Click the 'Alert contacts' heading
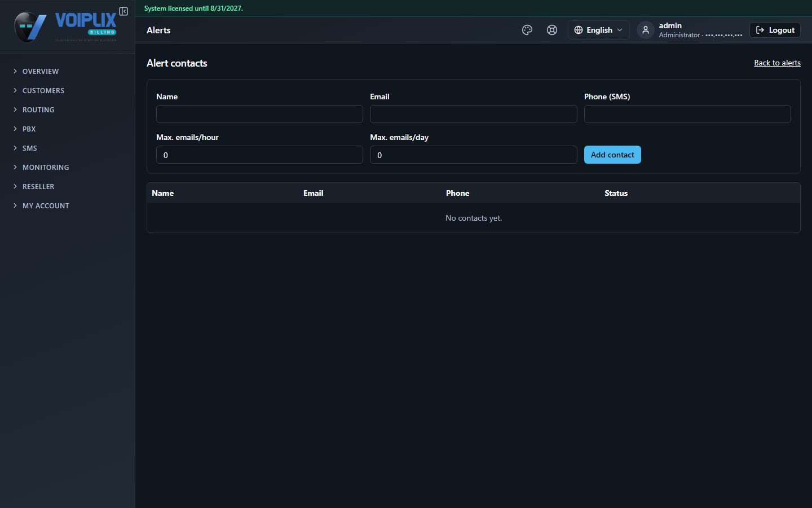This screenshot has width=812, height=508. pos(176,63)
